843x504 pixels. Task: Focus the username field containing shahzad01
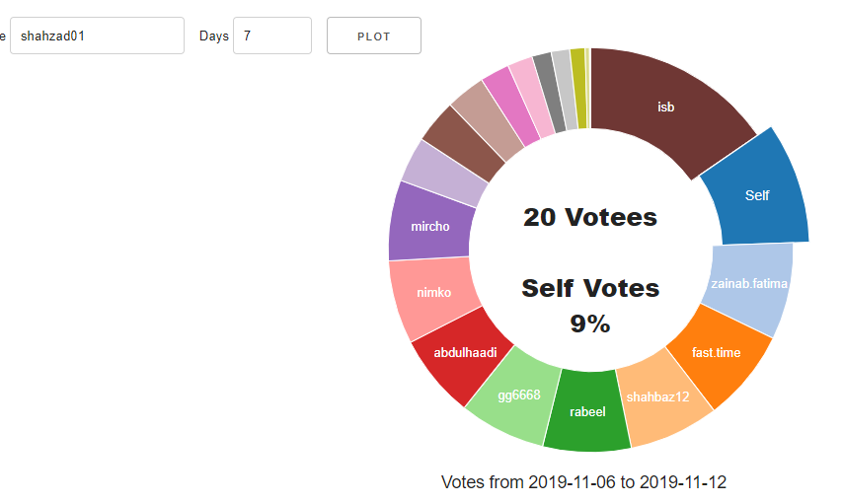(x=98, y=36)
